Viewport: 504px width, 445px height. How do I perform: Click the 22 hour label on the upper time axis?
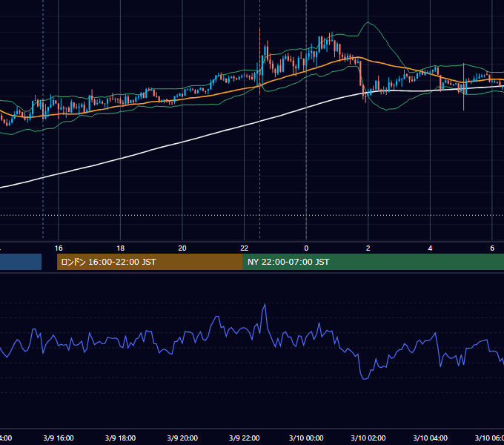(245, 248)
